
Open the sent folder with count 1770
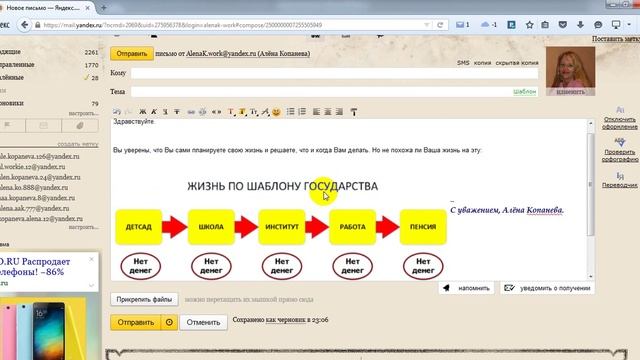pos(49,65)
